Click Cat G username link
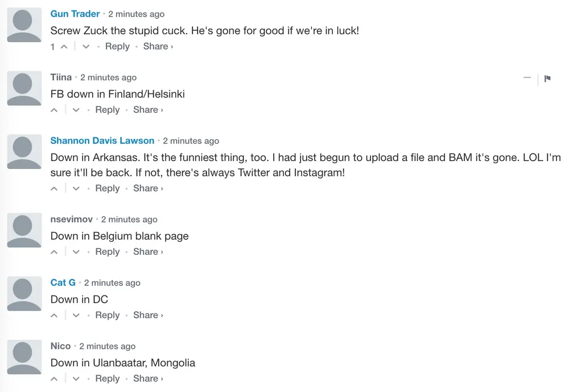Screen dimensions: 569x392 click(63, 282)
